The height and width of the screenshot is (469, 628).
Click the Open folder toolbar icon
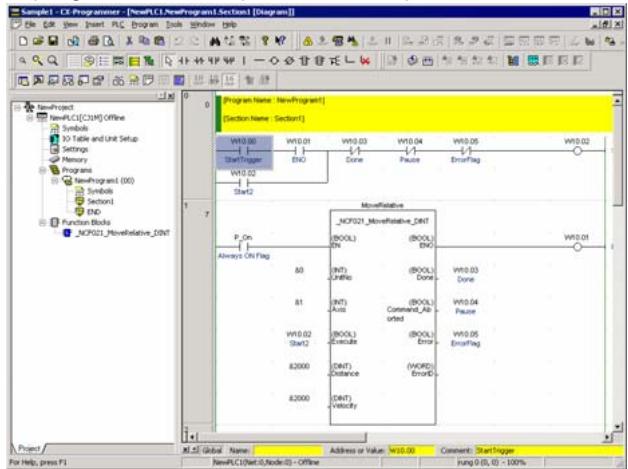click(38, 41)
